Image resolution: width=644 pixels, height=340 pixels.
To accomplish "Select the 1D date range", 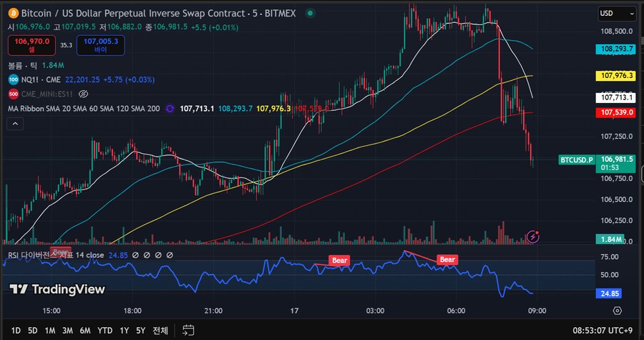I will [x=16, y=331].
